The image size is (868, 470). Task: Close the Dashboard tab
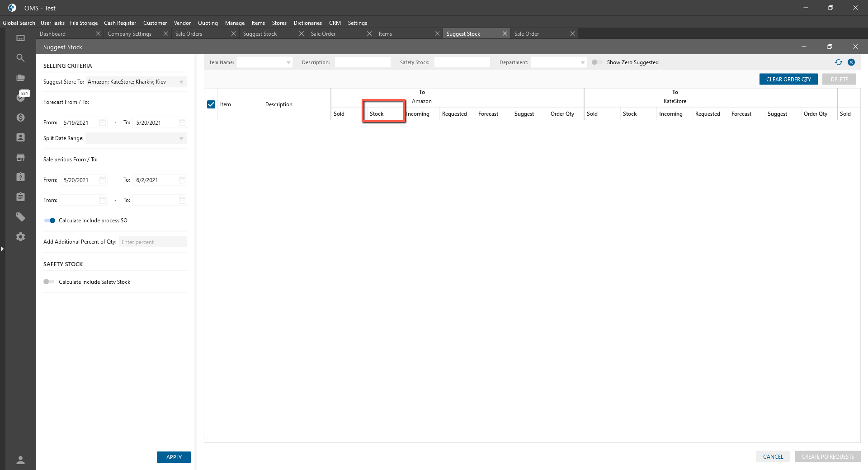(98, 33)
